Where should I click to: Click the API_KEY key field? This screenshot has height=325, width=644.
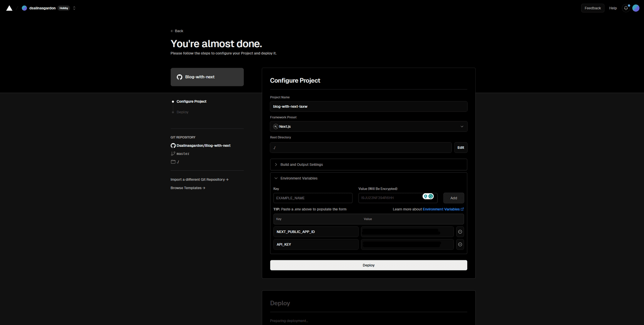(x=316, y=244)
